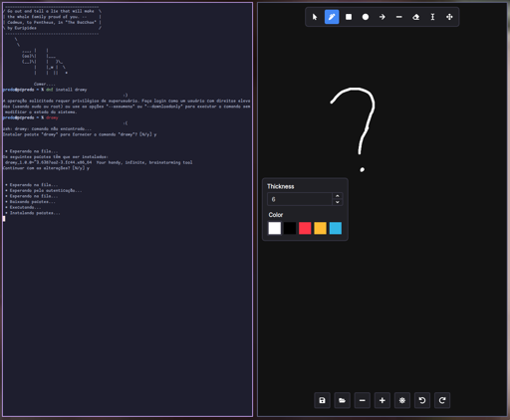The width and height of the screenshot is (510, 420).
Task: Choose the white color swatch
Action: pos(275,228)
